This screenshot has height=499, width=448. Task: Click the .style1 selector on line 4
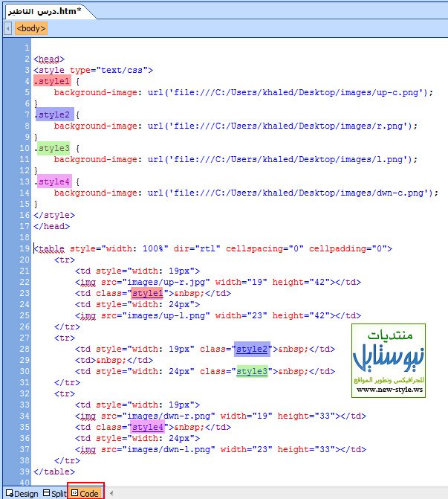[x=52, y=81]
